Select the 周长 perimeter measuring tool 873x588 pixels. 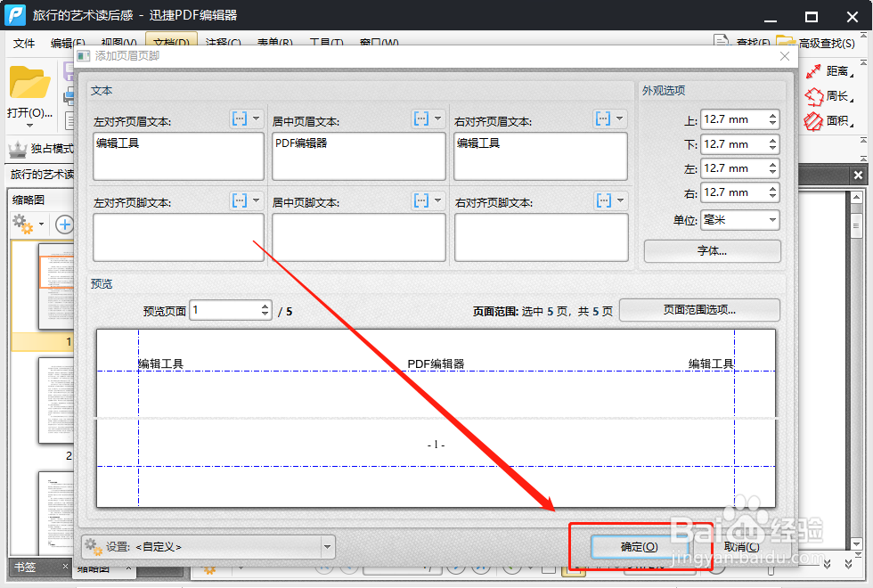(829, 96)
